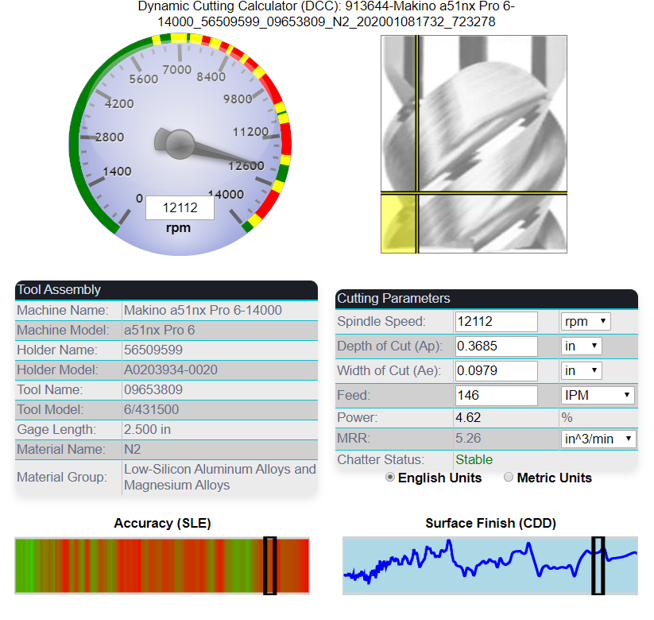Click the end mill tool image
This screenshot has width=654, height=620.
[474, 144]
